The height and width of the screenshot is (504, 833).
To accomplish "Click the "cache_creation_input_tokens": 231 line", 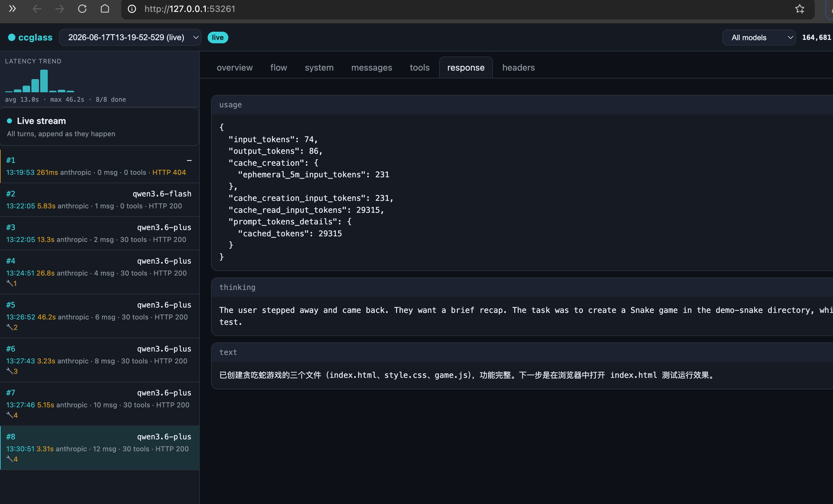I will click(311, 198).
